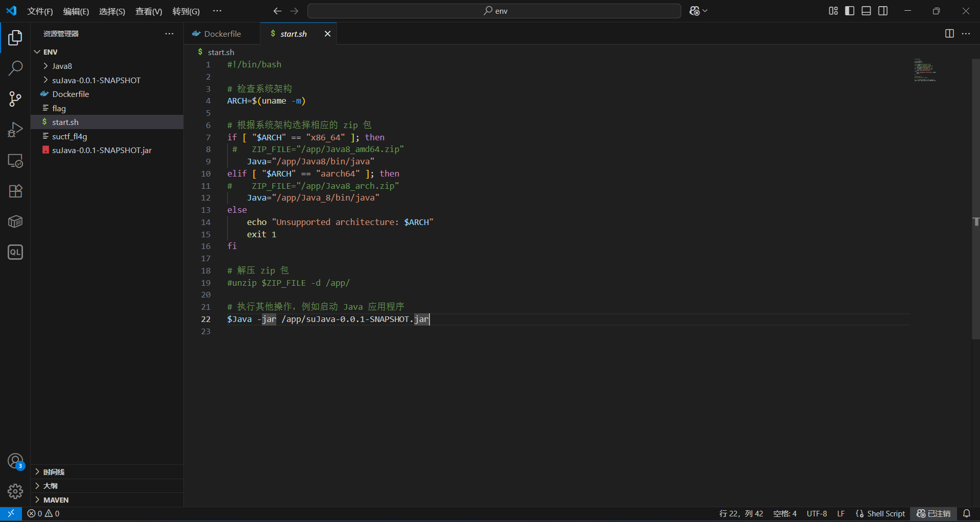Toggle the secondary side bar
The height and width of the screenshot is (522, 980).
[x=883, y=11]
